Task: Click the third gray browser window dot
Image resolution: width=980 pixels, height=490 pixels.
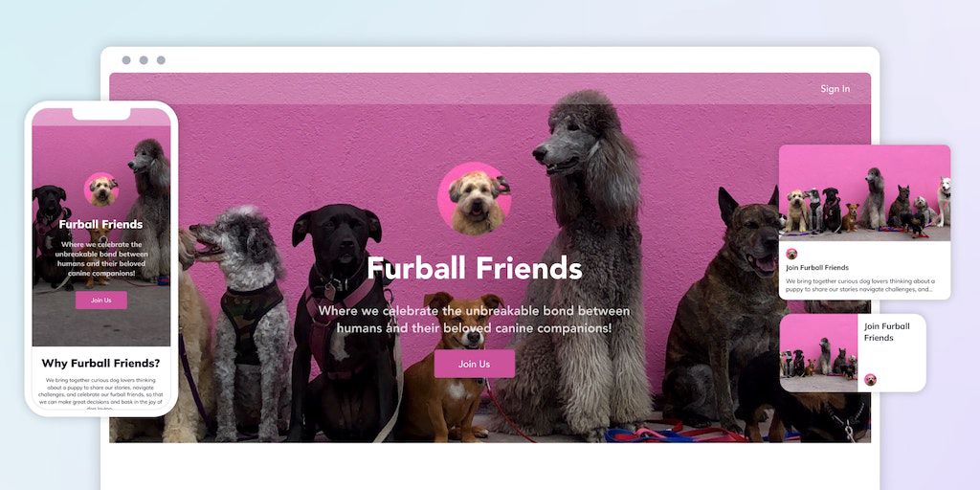Action: 161,60
